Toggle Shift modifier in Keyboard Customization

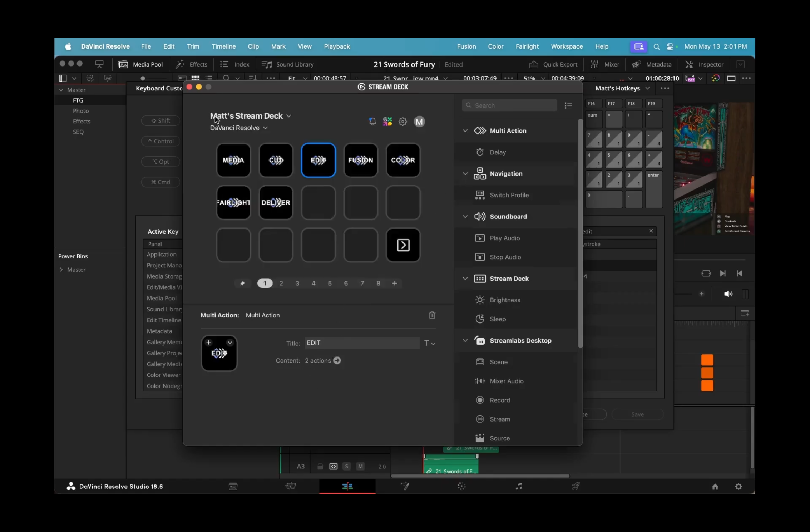[x=160, y=120]
